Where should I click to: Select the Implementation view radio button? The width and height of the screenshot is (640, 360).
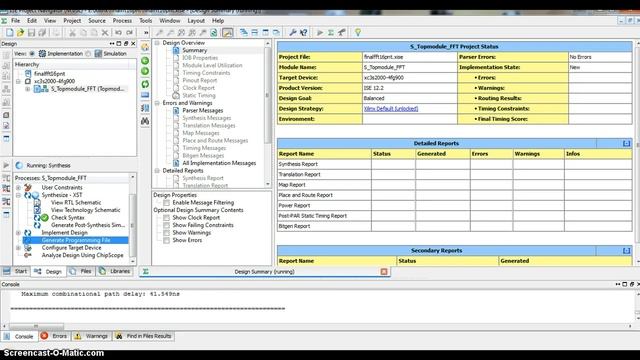coord(32,53)
